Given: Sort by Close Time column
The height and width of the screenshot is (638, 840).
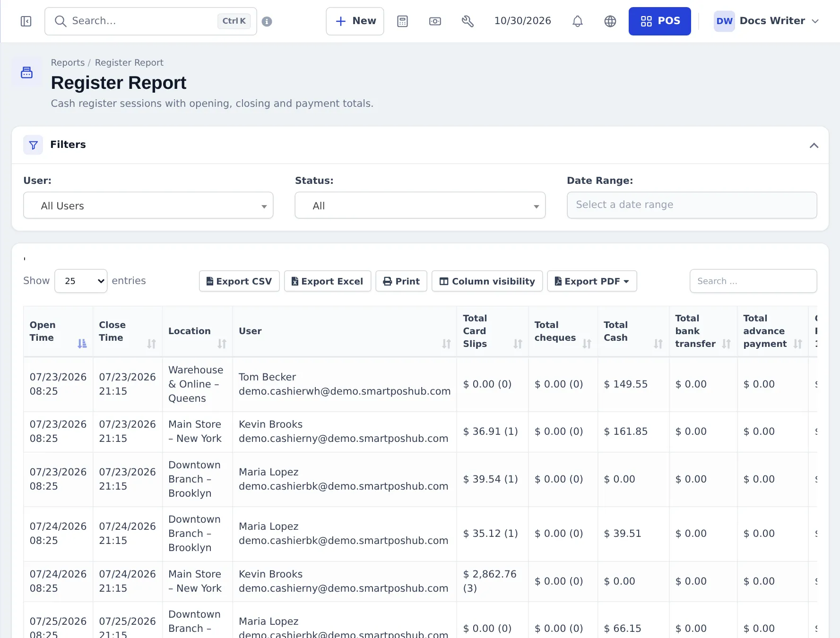Looking at the screenshot, I should pyautogui.click(x=128, y=331).
